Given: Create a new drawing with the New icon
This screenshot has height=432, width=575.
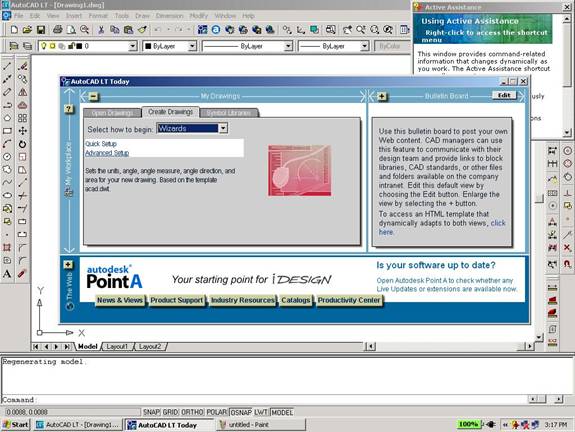Looking at the screenshot, I should tap(14, 30).
